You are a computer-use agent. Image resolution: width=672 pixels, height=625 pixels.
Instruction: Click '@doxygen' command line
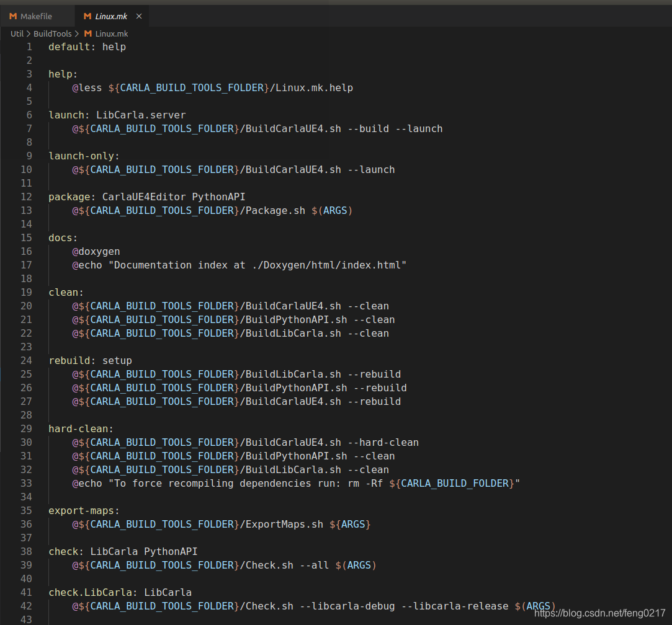96,252
